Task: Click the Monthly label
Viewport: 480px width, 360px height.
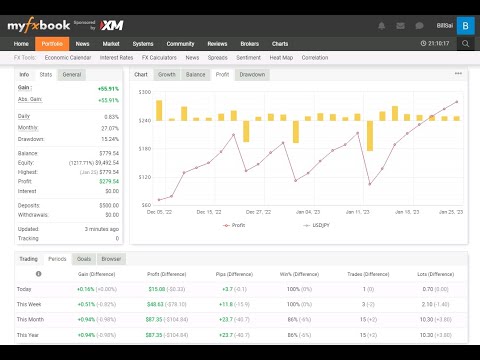Action: click(x=28, y=128)
